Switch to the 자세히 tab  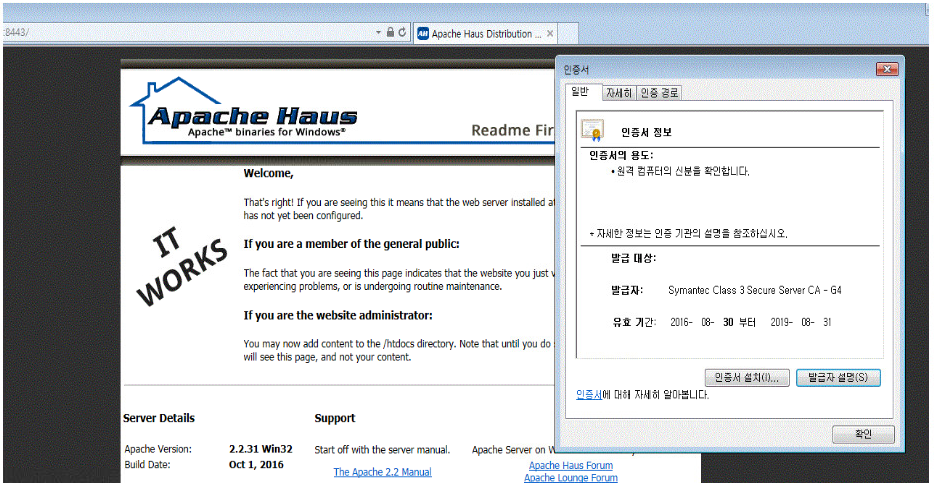point(618,93)
